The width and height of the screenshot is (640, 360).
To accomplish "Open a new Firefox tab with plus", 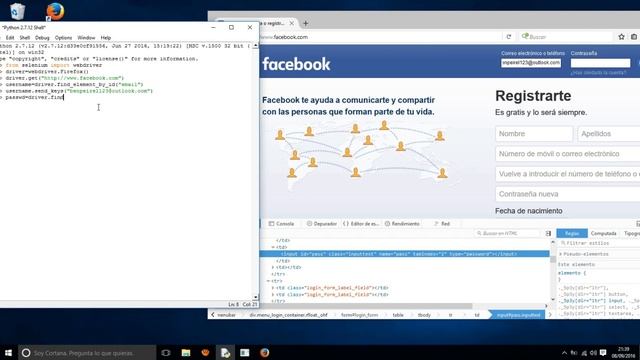I will pos(306,23).
